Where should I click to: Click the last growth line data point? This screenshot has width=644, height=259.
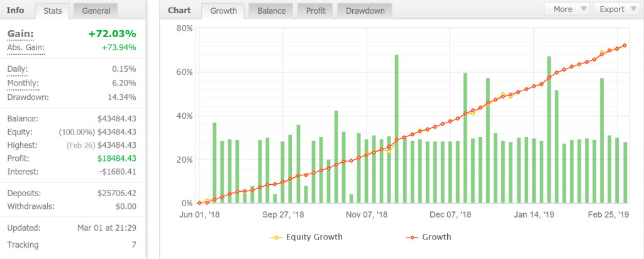click(x=625, y=45)
